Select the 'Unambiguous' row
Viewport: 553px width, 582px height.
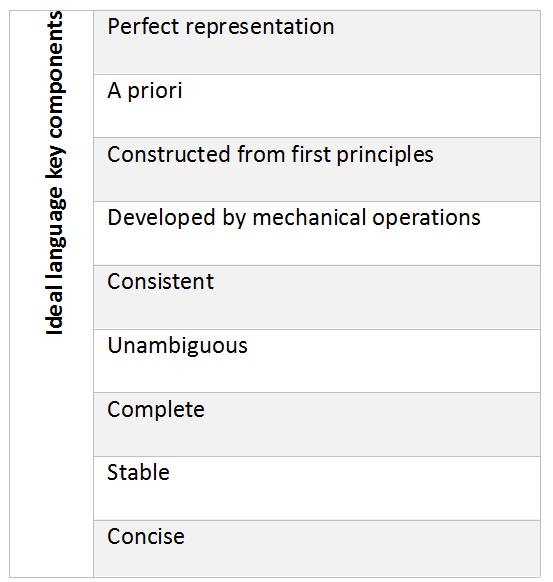[x=317, y=361]
